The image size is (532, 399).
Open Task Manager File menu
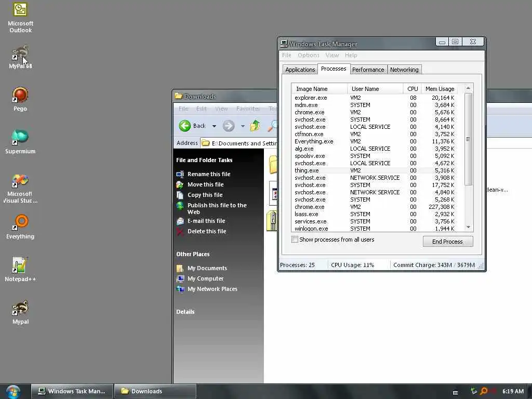pyautogui.click(x=287, y=55)
